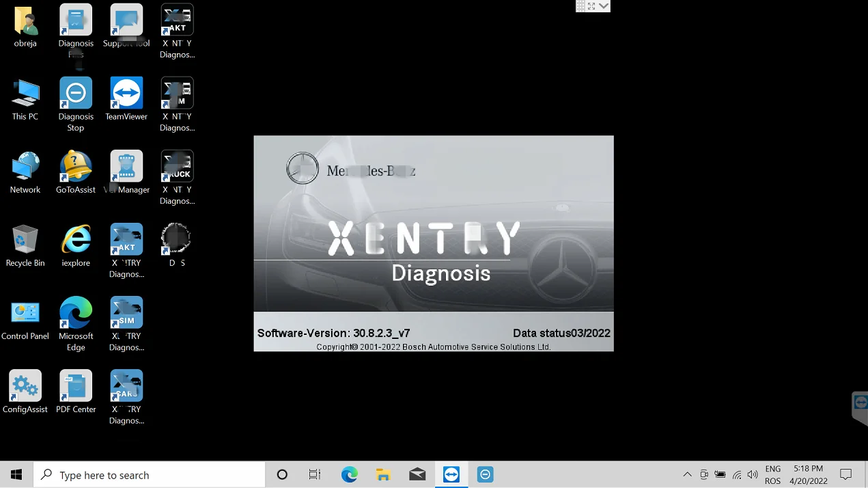Open XENTRY Diagnosis Truck icon
Screen dimensions: 868x488
pyautogui.click(x=177, y=167)
